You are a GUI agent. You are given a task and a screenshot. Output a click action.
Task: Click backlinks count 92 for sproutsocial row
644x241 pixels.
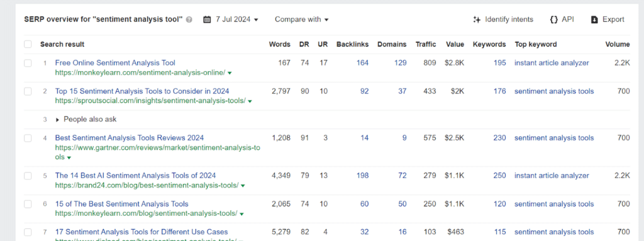[364, 91]
